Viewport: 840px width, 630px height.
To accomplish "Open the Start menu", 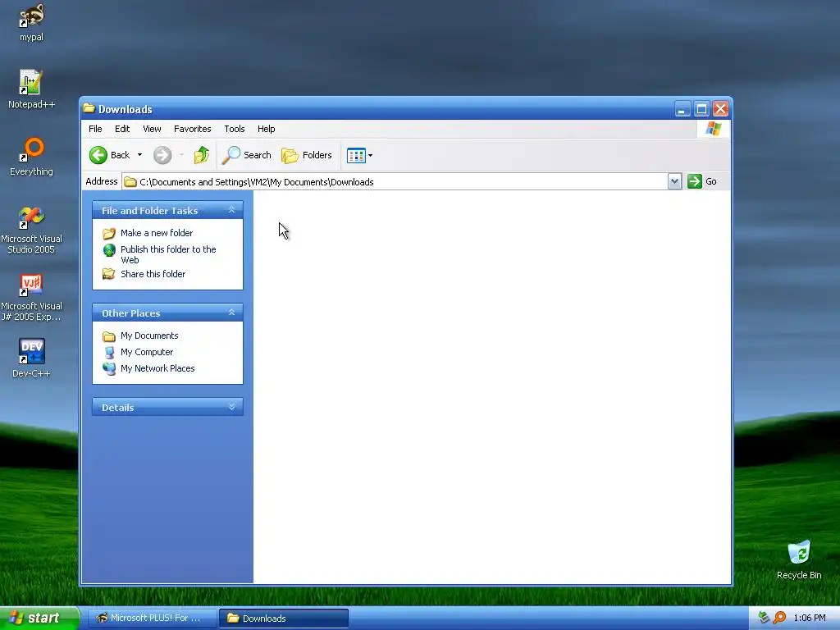I will pyautogui.click(x=39, y=618).
